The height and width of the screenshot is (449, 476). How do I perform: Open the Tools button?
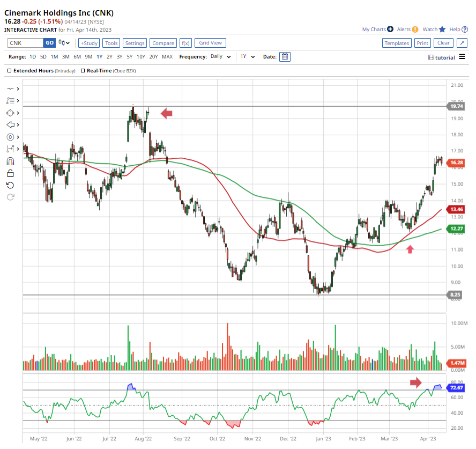[x=111, y=43]
